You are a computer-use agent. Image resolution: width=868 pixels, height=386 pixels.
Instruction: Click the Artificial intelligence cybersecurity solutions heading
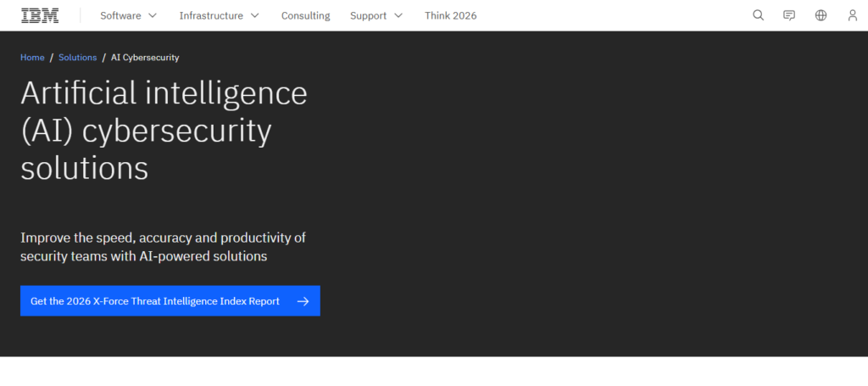[x=164, y=131]
